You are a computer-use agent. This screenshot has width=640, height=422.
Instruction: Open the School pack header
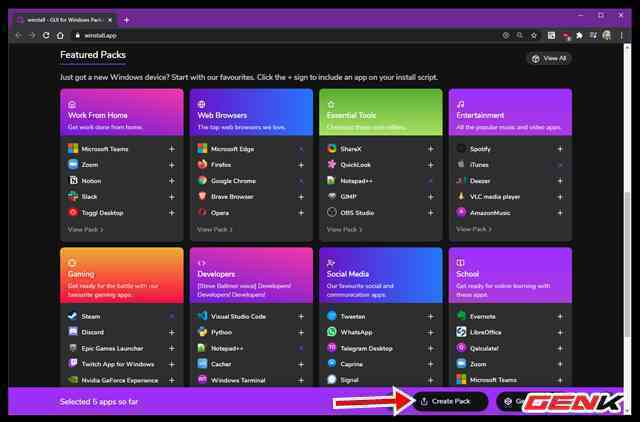(x=510, y=276)
